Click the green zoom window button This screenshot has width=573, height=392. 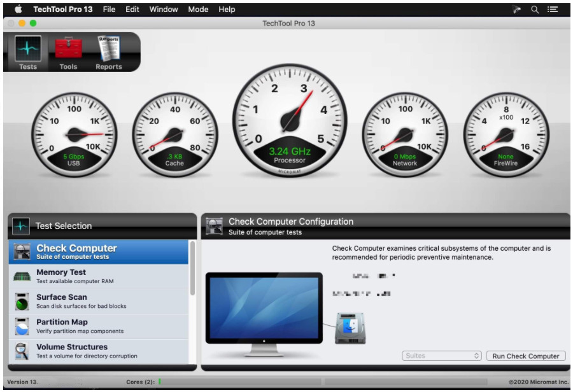(33, 24)
